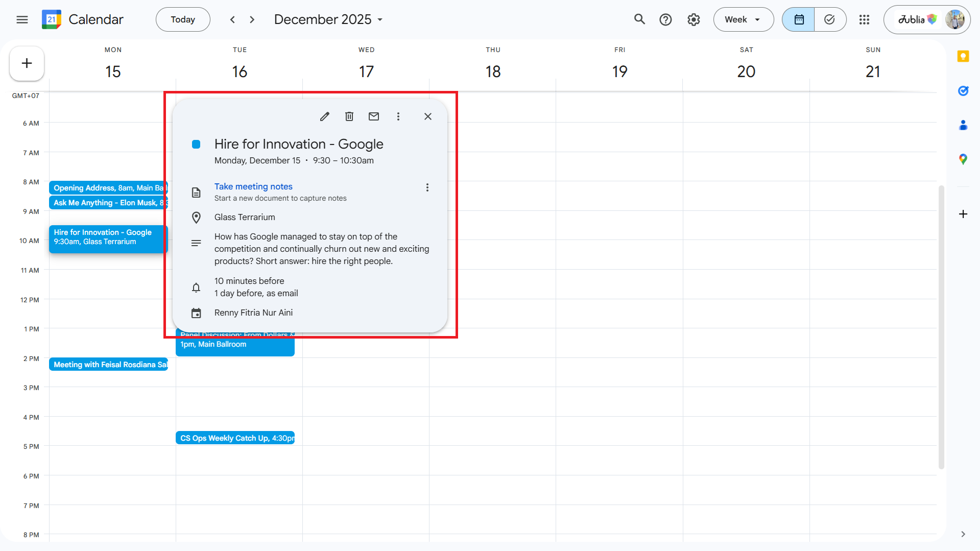Open the Week view dropdown

[743, 19]
